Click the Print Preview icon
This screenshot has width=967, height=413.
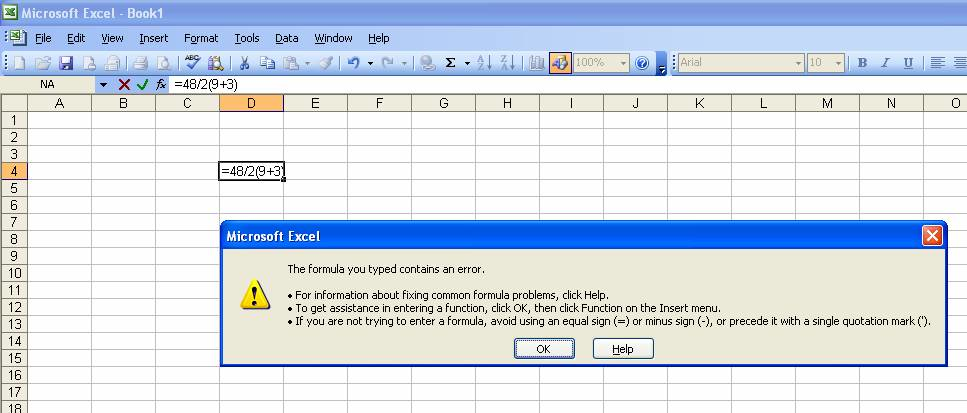click(x=163, y=63)
